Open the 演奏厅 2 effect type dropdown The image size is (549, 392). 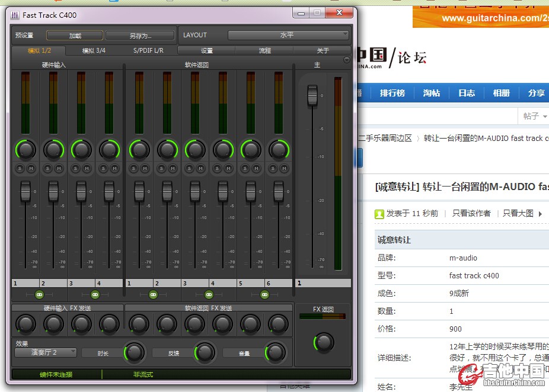(46, 352)
